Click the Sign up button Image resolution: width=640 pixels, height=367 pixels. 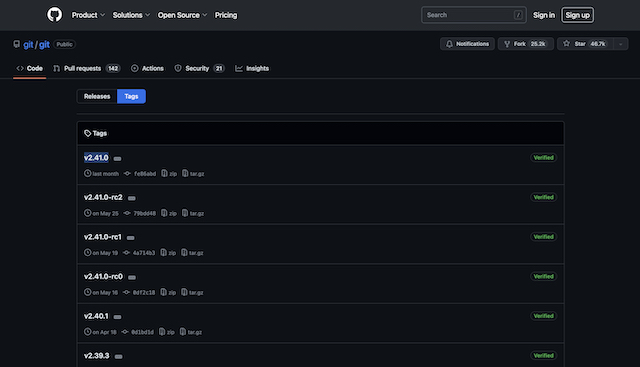point(578,15)
